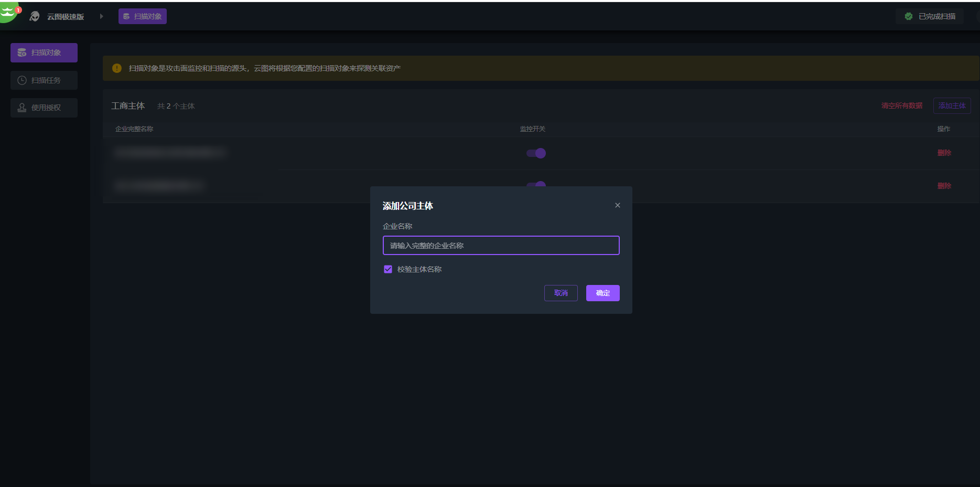Click the 清空所有数据 link
The width and height of the screenshot is (980, 487).
[901, 106]
